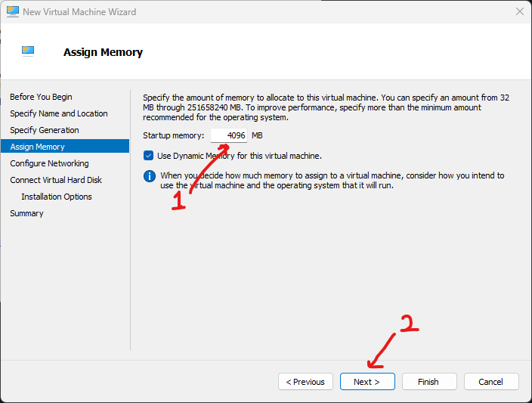Cancel the virtual machine wizard

[491, 382]
